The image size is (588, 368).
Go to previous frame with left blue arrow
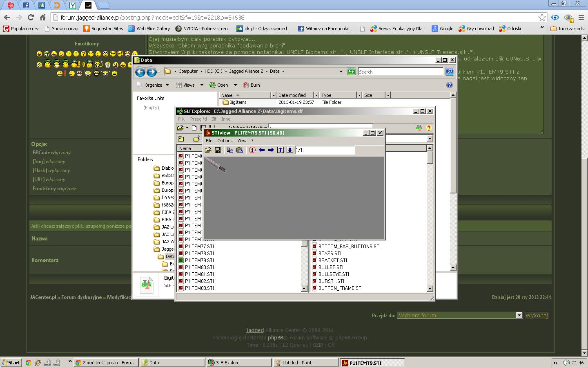point(262,150)
